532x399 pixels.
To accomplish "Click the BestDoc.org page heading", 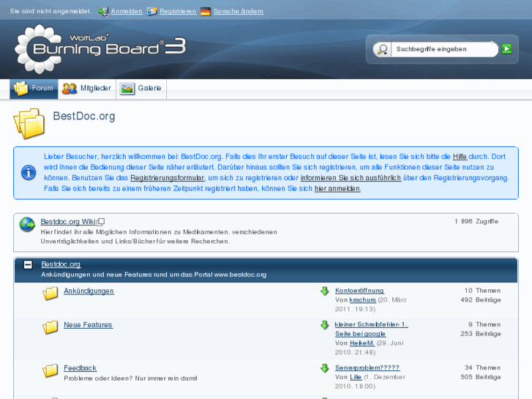I will (84, 116).
